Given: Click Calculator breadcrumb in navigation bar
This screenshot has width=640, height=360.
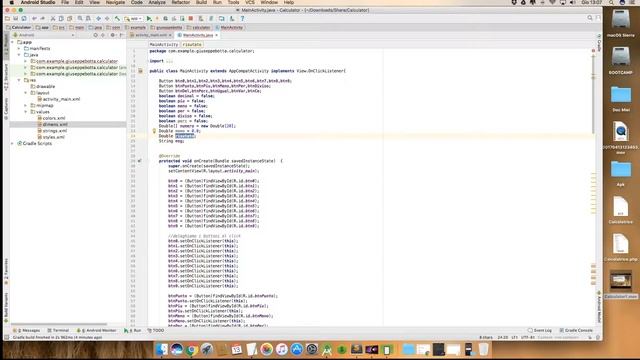Looking at the screenshot, I should (18, 27).
